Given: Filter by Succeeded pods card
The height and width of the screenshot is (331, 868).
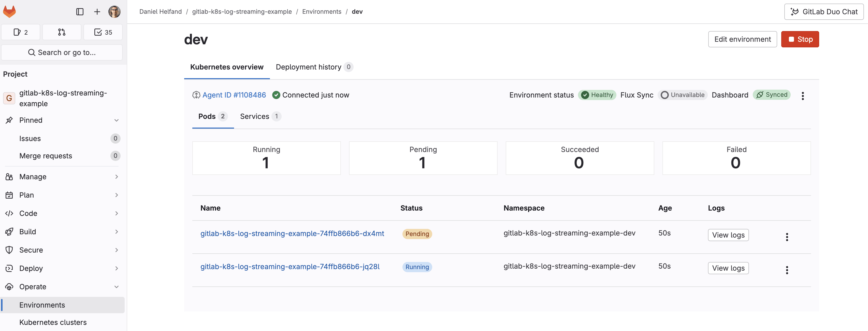Looking at the screenshot, I should click(580, 158).
